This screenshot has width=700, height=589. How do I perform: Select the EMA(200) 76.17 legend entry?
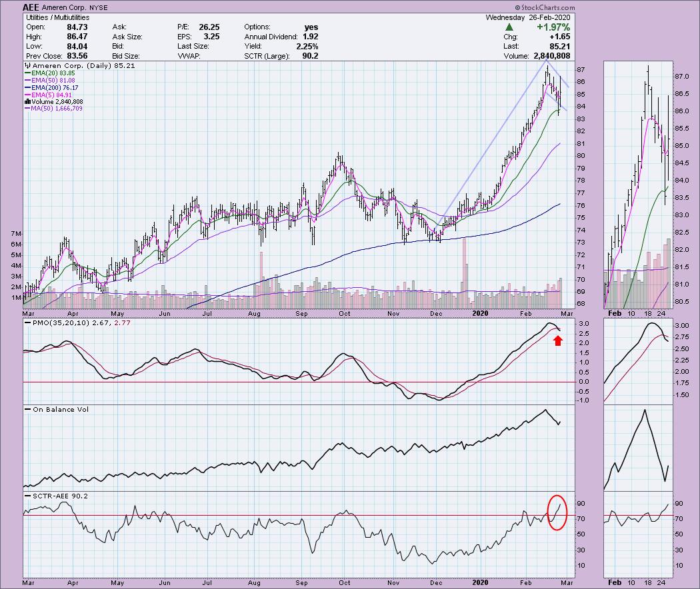tap(52, 88)
